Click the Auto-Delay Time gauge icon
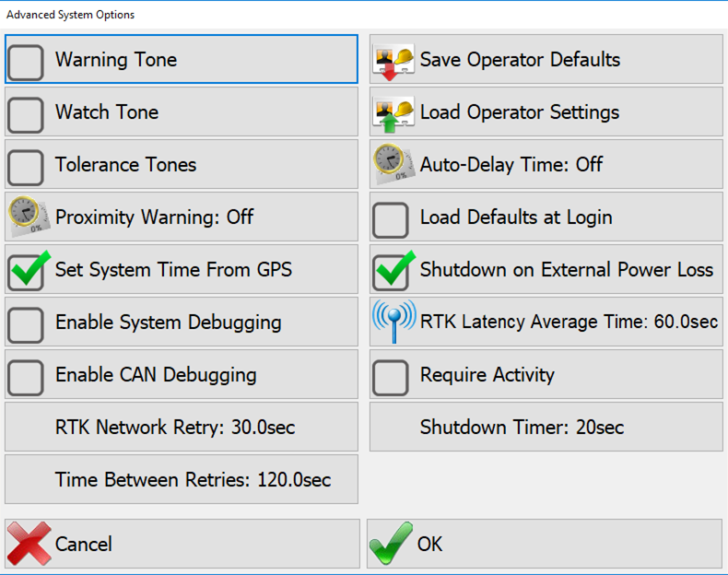This screenshot has width=728, height=575. (393, 164)
